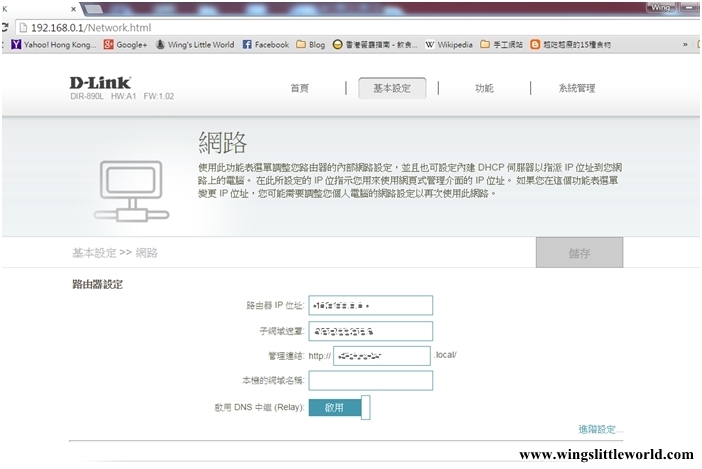
Task: Click the 儲存 save button
Action: pos(579,253)
